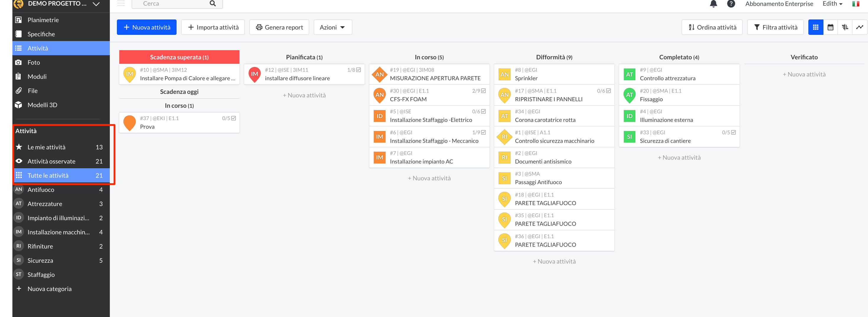
Task: Click the AT category badge for Attrezzature
Action: (19, 203)
